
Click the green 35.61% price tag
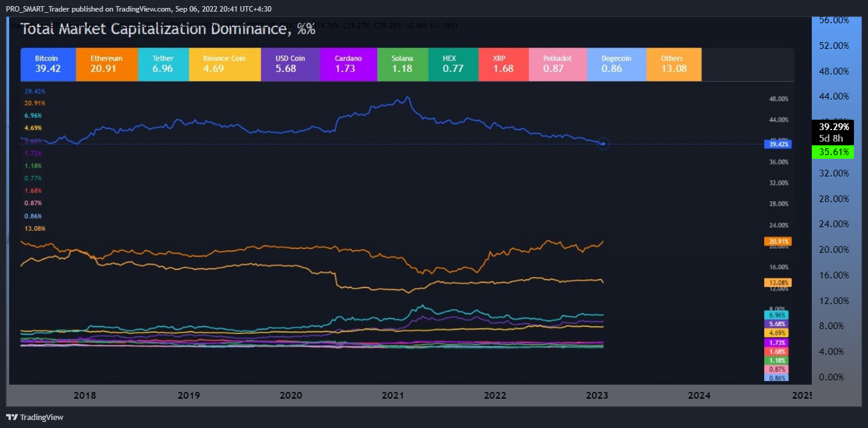[832, 152]
